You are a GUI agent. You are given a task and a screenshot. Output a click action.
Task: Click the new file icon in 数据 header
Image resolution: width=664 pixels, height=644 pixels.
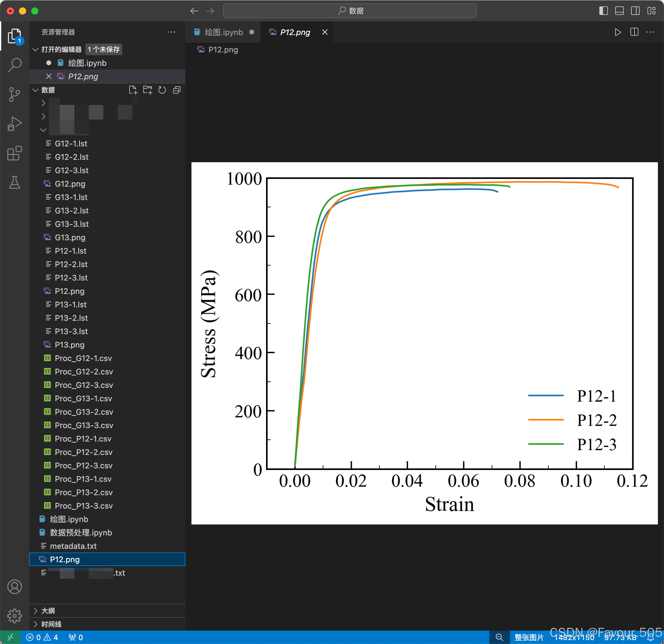pos(133,90)
